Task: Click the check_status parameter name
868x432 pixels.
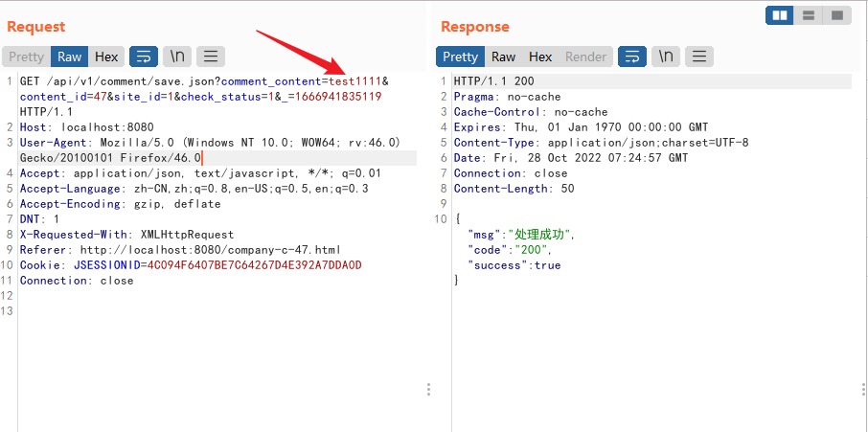Action: 221,97
